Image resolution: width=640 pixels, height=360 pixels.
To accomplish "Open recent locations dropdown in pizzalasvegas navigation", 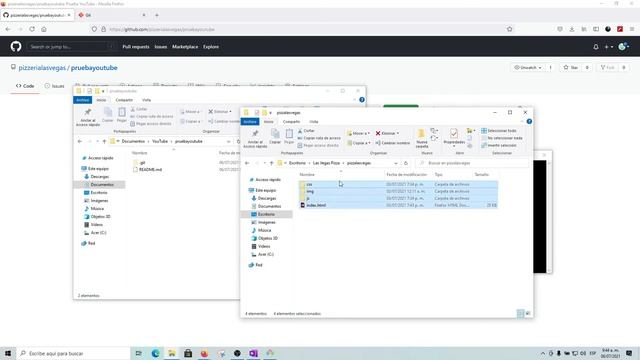I will (264, 163).
